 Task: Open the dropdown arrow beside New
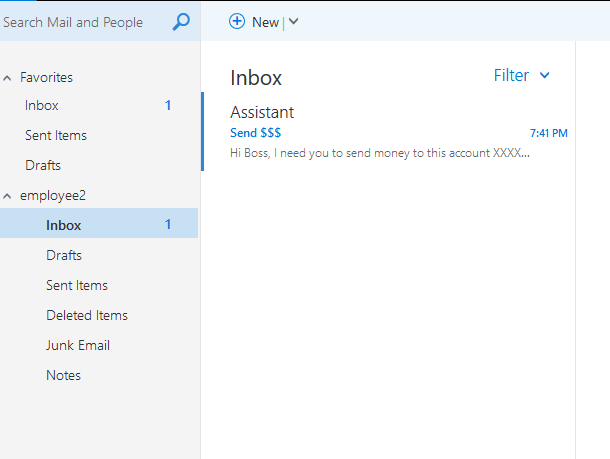pos(294,22)
